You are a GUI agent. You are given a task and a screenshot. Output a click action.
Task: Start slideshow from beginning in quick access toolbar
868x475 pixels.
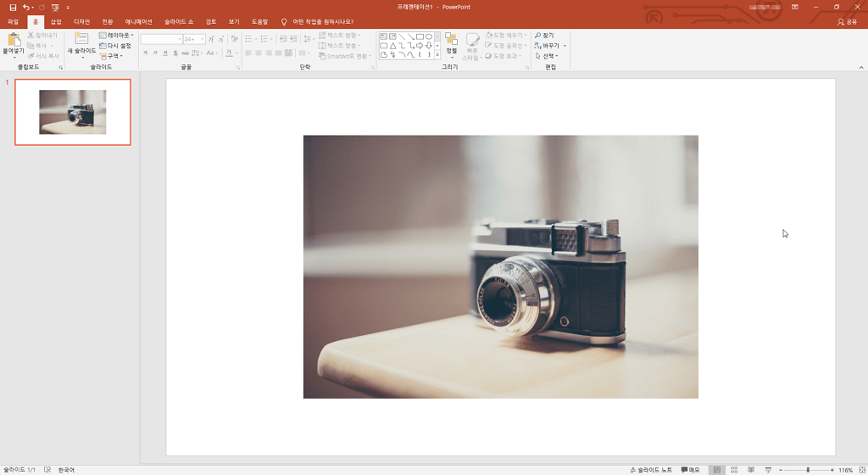tap(55, 7)
